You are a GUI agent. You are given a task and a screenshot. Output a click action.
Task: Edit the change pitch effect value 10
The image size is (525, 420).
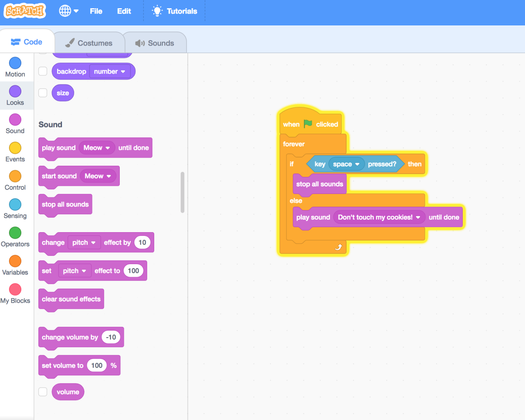pyautogui.click(x=142, y=242)
